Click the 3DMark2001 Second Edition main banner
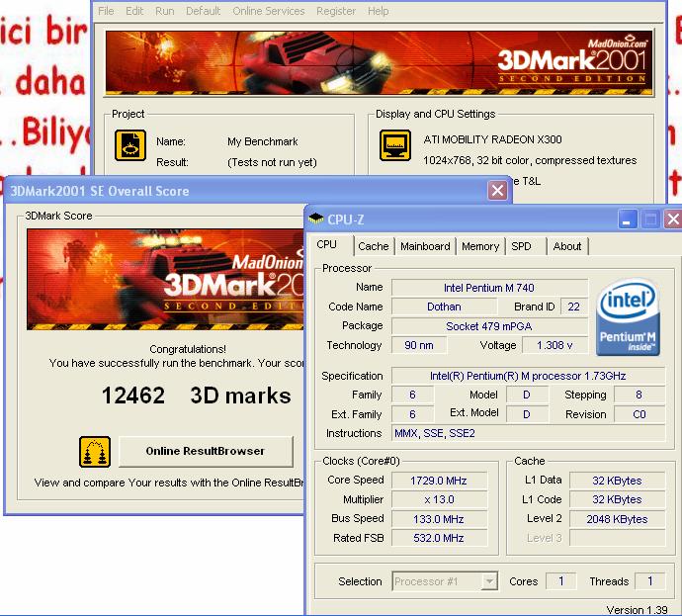The height and width of the screenshot is (616, 682). 380,62
